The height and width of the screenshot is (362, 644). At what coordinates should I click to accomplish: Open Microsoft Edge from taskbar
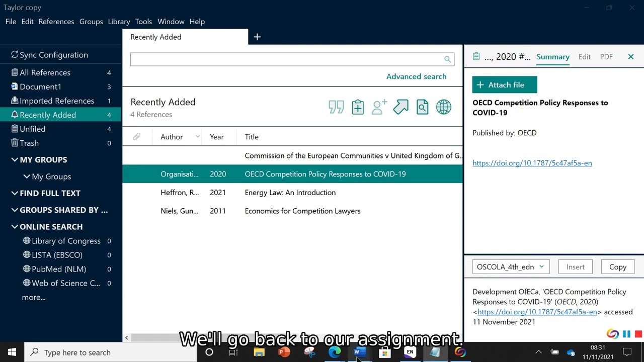tap(334, 352)
